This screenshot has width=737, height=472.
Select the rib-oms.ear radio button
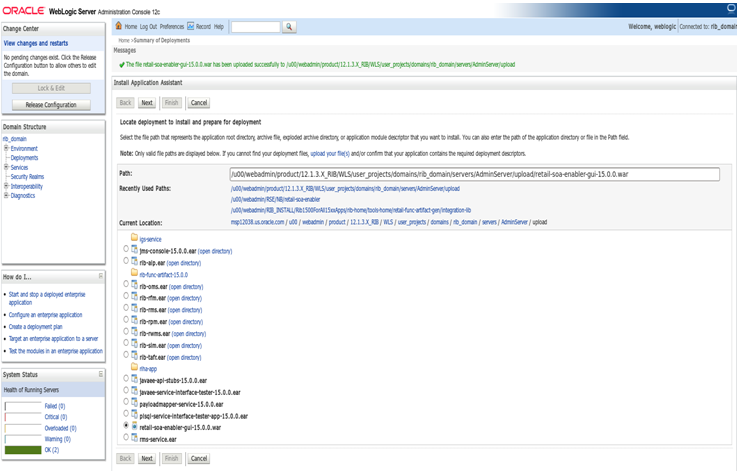126,284
